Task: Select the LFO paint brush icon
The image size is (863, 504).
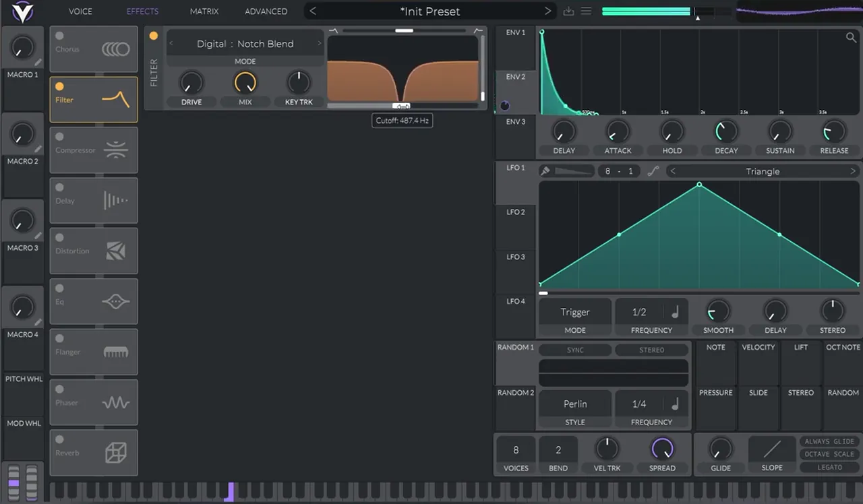Action: [546, 171]
